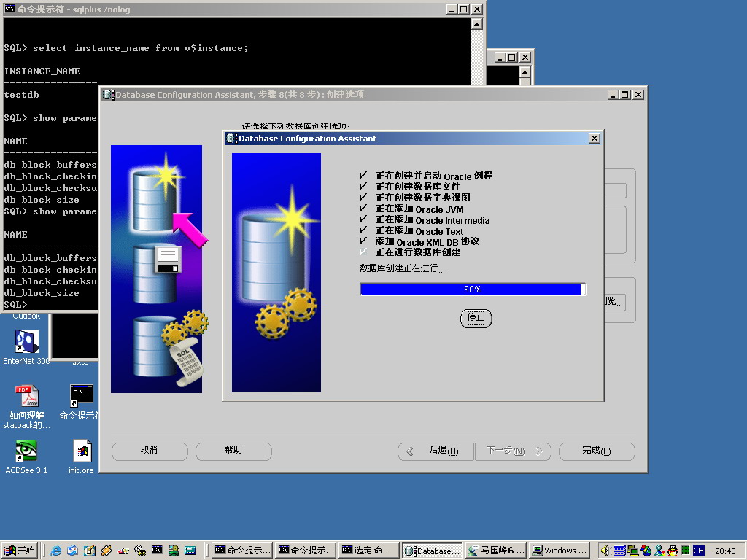Maximize the sqlplus command prompt window
747x560 pixels.
[463, 9]
